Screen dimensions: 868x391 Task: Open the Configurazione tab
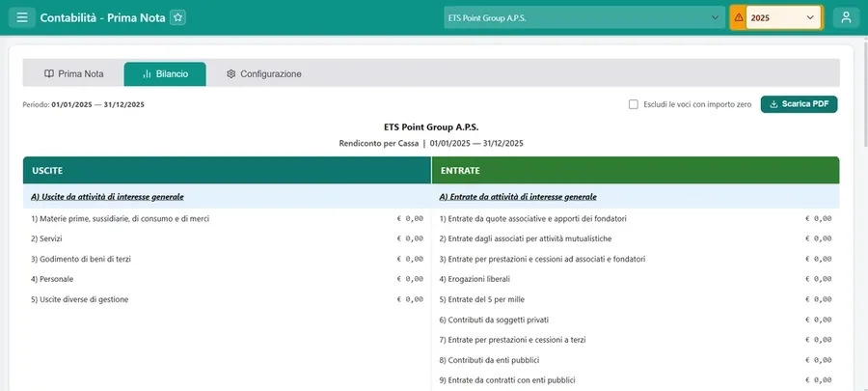point(264,74)
